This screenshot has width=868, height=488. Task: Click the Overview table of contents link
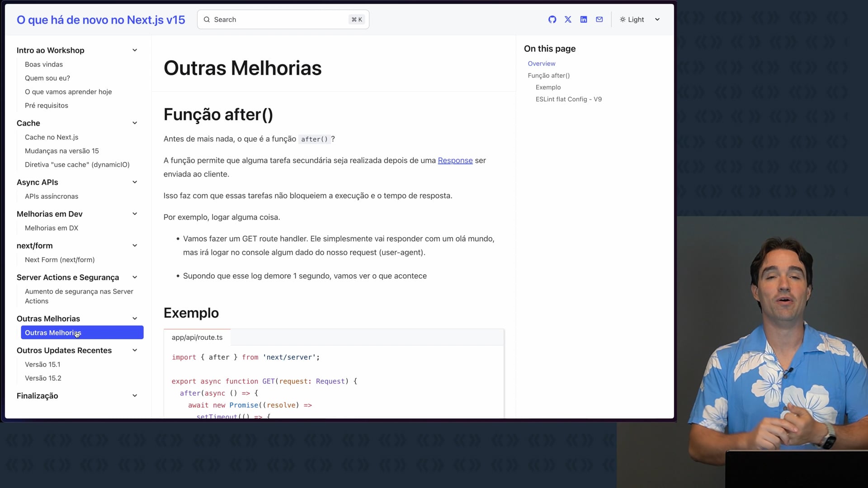point(541,64)
